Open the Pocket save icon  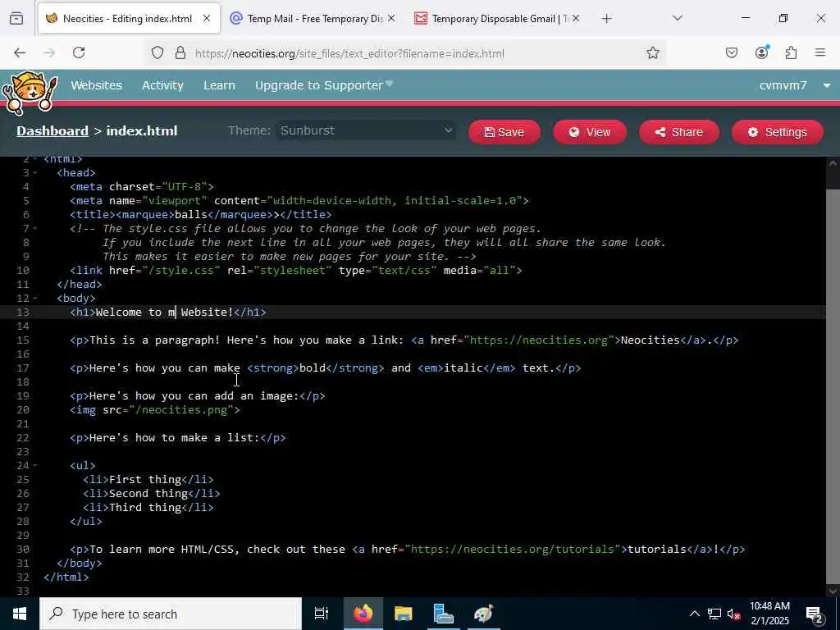[x=732, y=52]
